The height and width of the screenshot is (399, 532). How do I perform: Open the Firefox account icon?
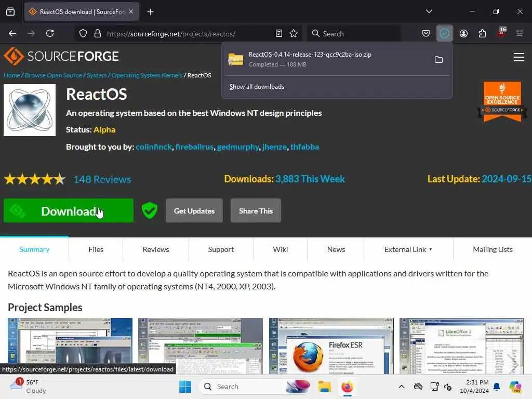pos(463,33)
